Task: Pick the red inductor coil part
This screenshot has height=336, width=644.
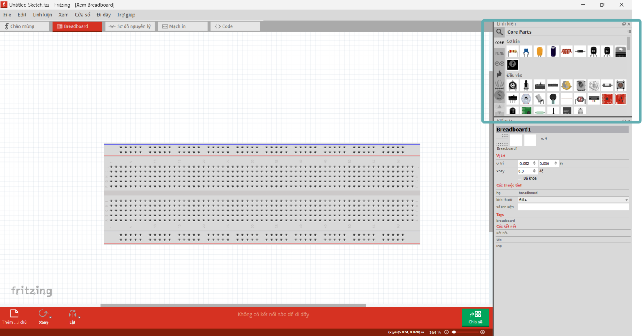Action: click(x=566, y=52)
